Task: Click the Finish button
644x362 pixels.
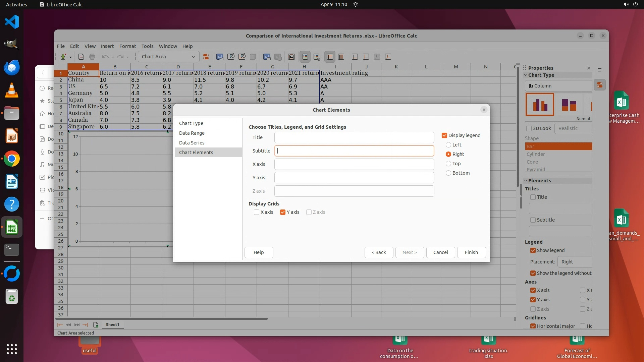Action: click(471, 252)
